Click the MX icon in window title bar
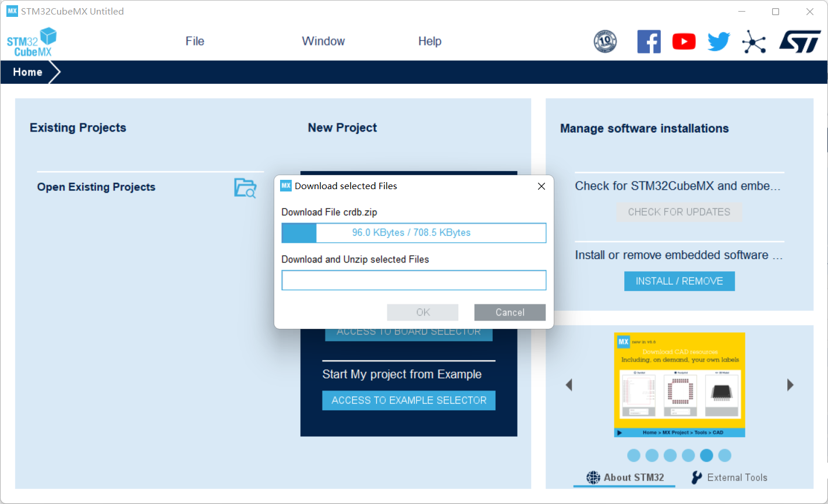The height and width of the screenshot is (504, 828). 12,11
